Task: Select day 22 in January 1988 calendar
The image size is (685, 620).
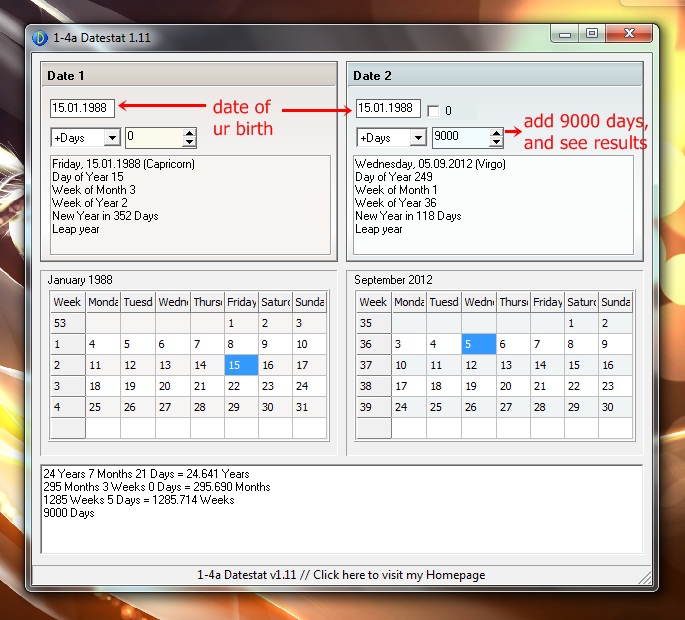Action: click(241, 386)
